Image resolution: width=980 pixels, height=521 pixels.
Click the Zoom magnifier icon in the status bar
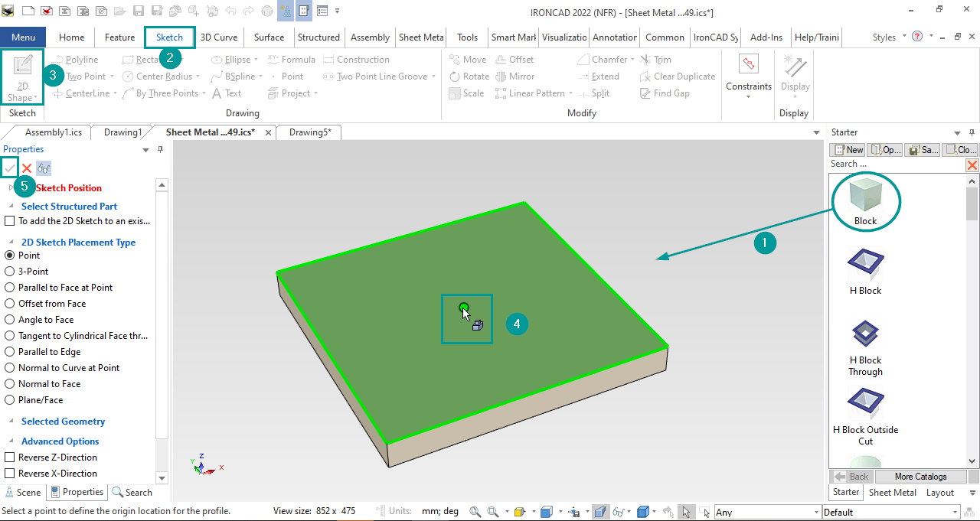coord(475,511)
